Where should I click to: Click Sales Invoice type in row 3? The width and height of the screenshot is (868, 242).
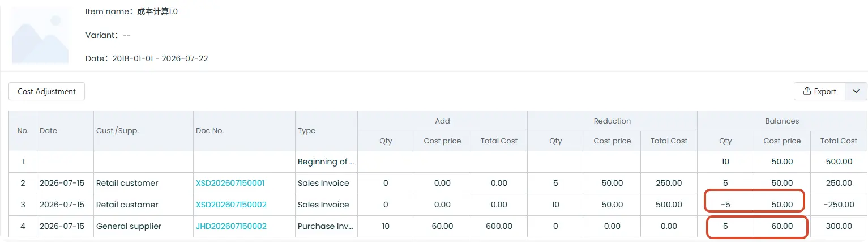point(323,205)
